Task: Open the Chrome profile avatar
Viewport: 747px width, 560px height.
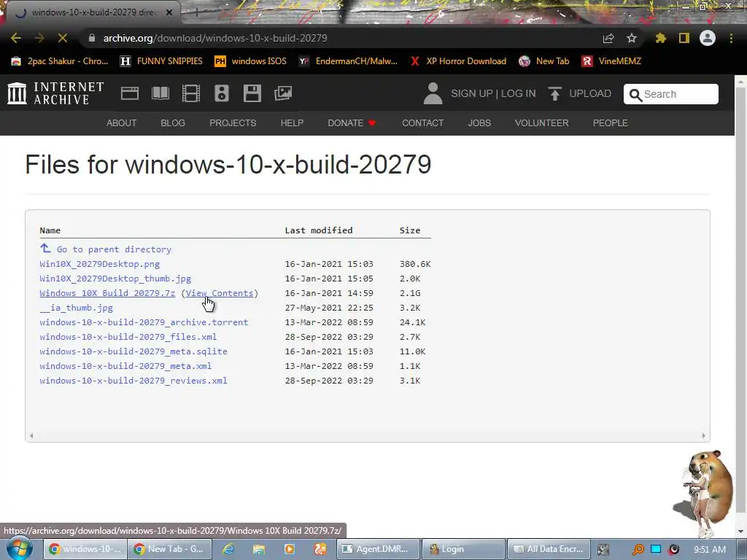Action: click(708, 38)
